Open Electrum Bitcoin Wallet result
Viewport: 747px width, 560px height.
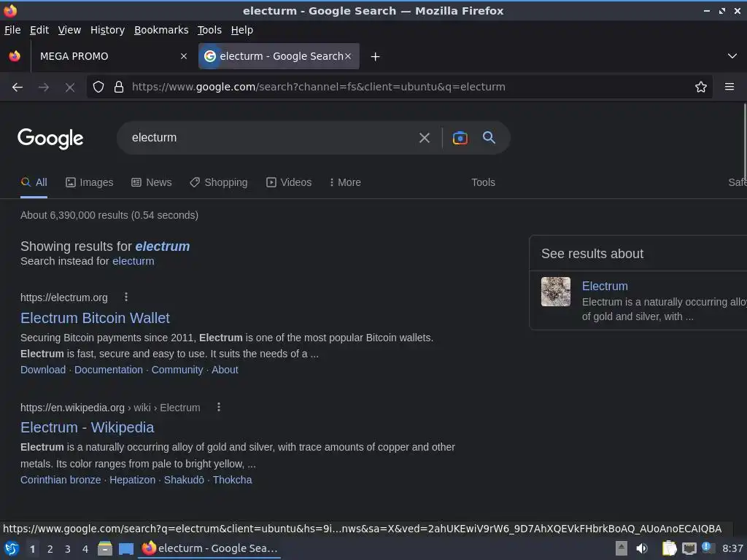click(96, 318)
